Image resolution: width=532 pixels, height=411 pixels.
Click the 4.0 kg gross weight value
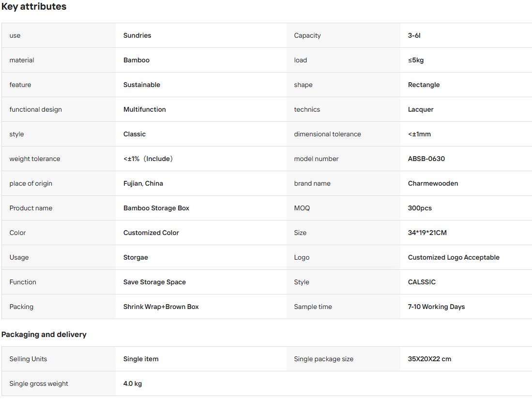tap(132, 383)
